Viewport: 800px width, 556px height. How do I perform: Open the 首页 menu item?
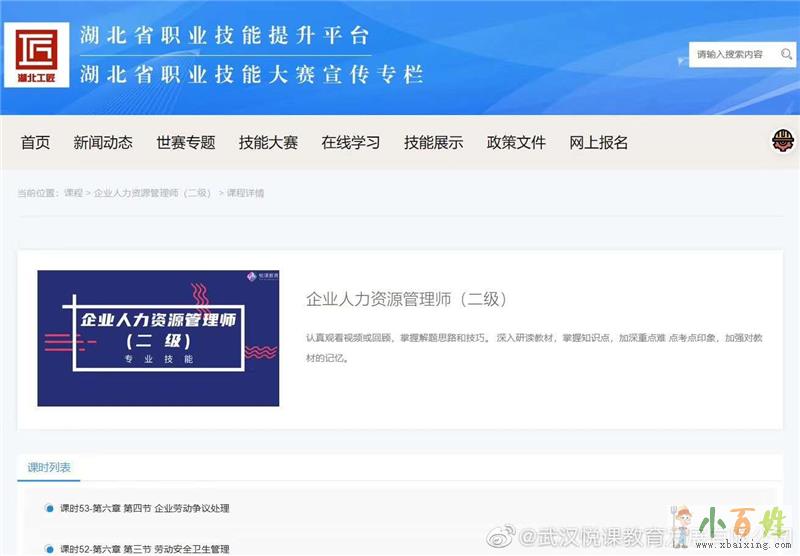point(35,143)
